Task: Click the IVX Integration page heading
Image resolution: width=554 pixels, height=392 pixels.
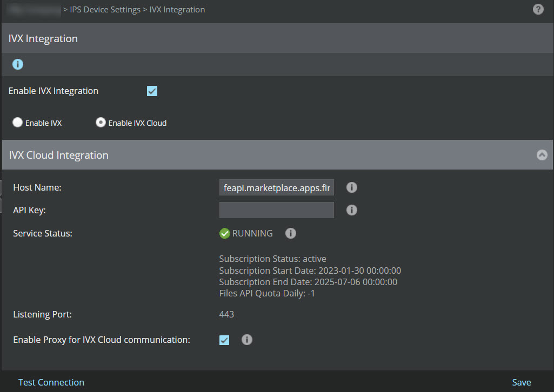Action: [43, 38]
